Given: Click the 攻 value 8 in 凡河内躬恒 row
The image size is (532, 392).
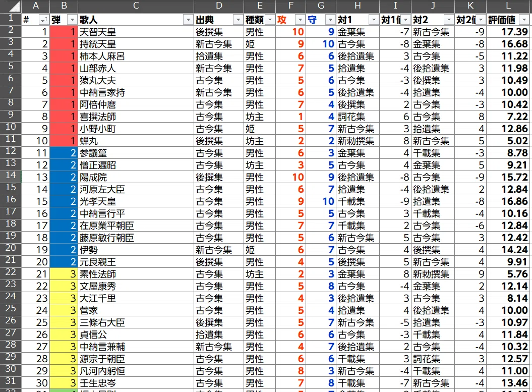Looking at the screenshot, I should point(291,371).
